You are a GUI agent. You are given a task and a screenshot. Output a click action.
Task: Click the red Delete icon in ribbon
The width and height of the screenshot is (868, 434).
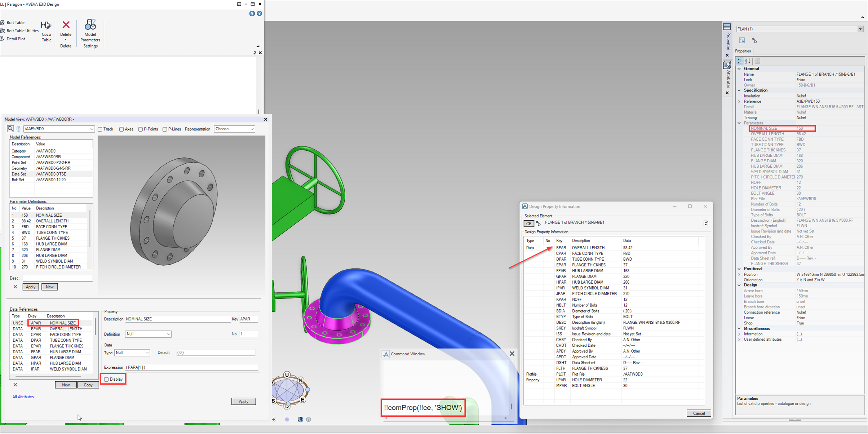66,25
